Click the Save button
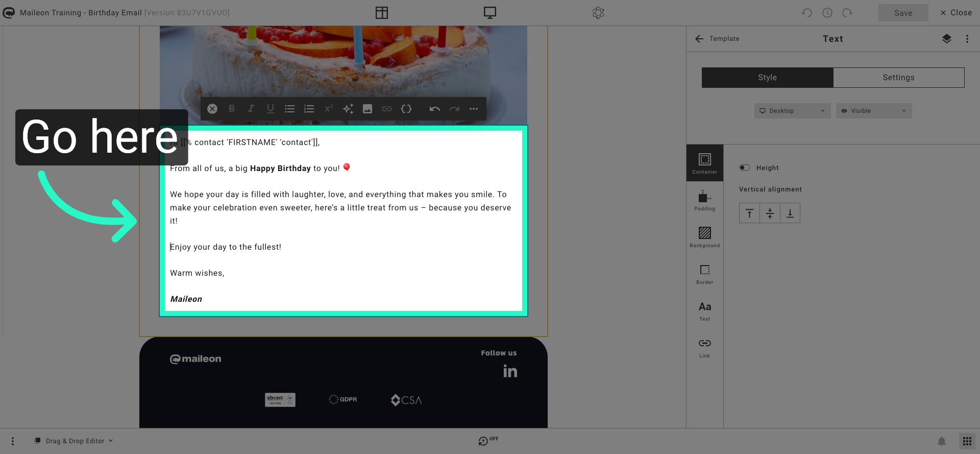Image resolution: width=980 pixels, height=454 pixels. [903, 13]
